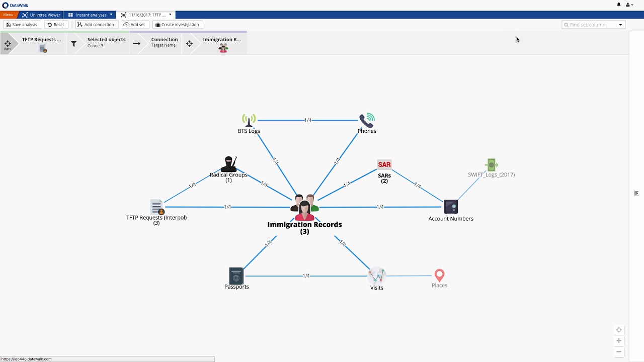Click the connection arrow icon in path
Screen dimensions: 644x362
(136, 44)
